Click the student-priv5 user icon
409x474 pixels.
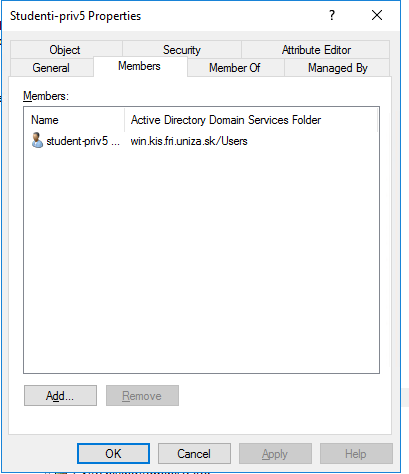click(x=37, y=140)
